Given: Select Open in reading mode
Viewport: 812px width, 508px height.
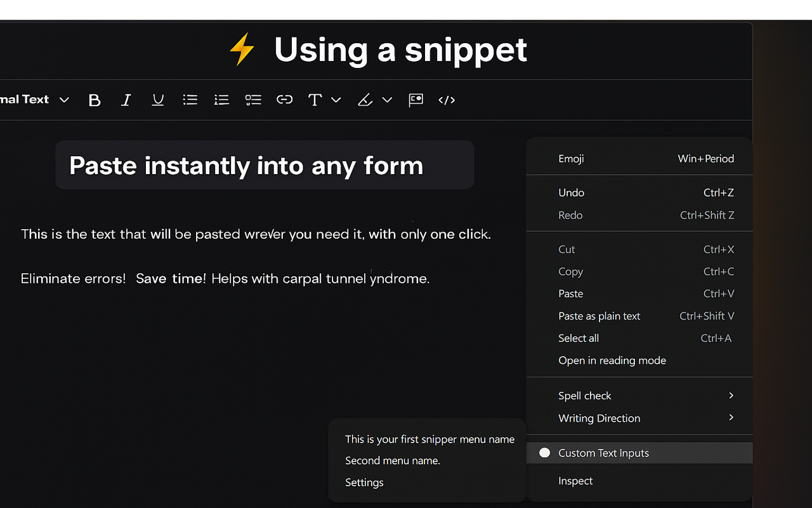Looking at the screenshot, I should click(639, 361).
